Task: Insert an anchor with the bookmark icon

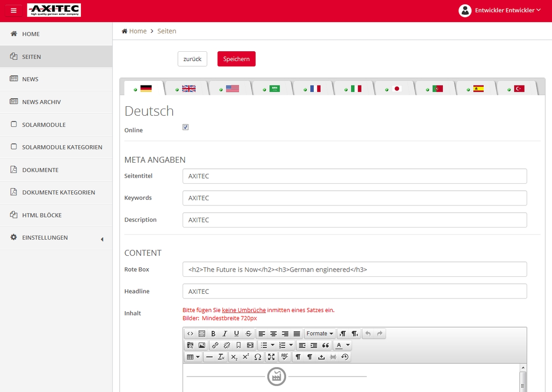Action: [x=238, y=345]
